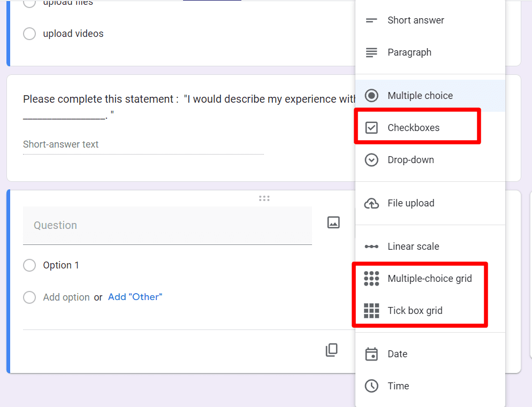Click the Drop-down arrow circle icon
The image size is (532, 407).
point(371,160)
